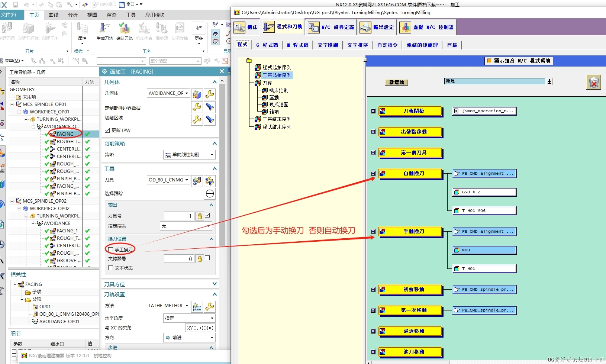Toggle the 文本状态 checkbox
606x364 pixels.
tap(110, 268)
